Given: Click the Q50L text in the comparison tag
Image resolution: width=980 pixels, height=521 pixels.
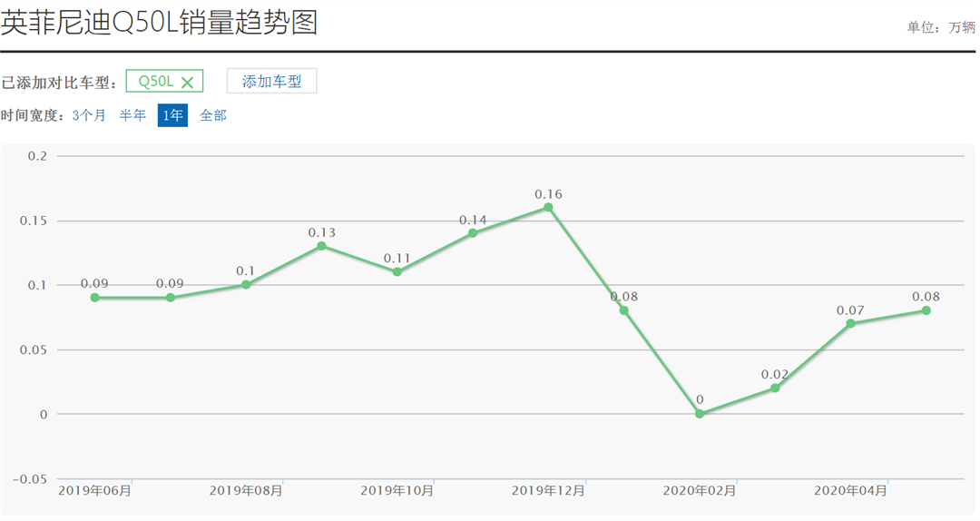Looking at the screenshot, I should tap(155, 81).
